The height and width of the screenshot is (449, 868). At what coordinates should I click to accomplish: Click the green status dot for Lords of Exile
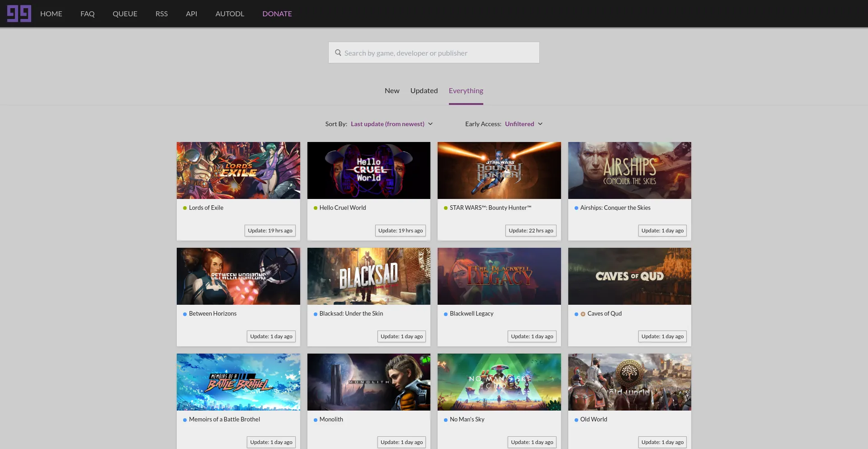(185, 208)
